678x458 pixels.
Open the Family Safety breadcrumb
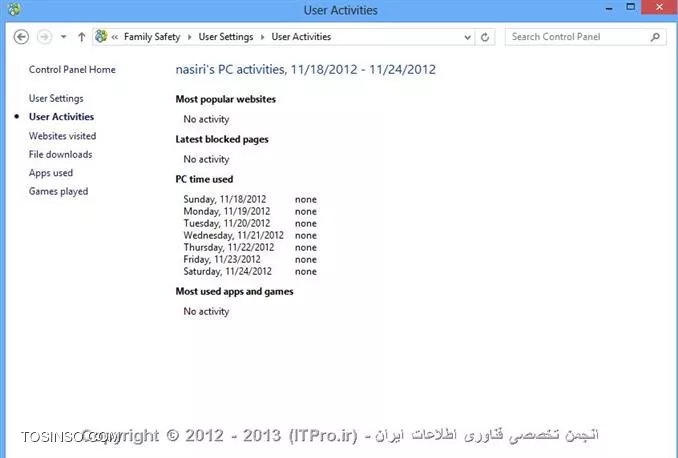point(152,37)
